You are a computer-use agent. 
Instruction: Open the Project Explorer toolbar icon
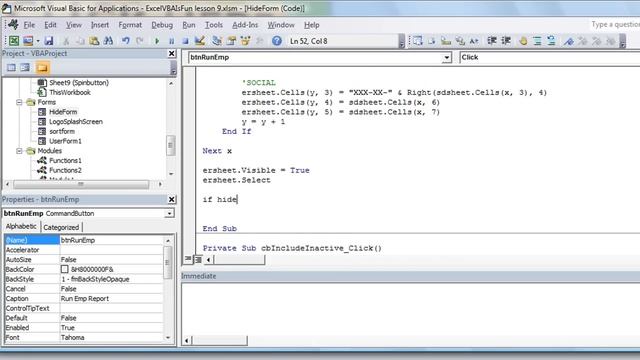(217, 41)
